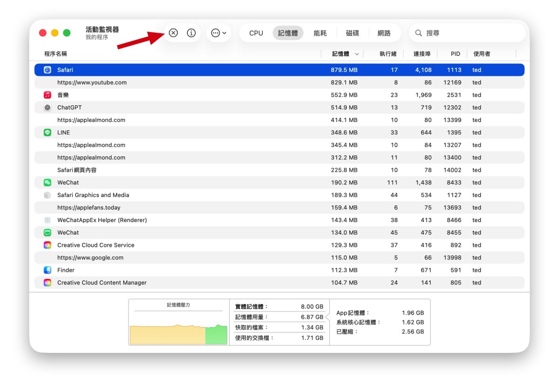559x392 pixels.
Task: Select the WeChatAppEx Helper (Renderer) name
Action: click(102, 220)
